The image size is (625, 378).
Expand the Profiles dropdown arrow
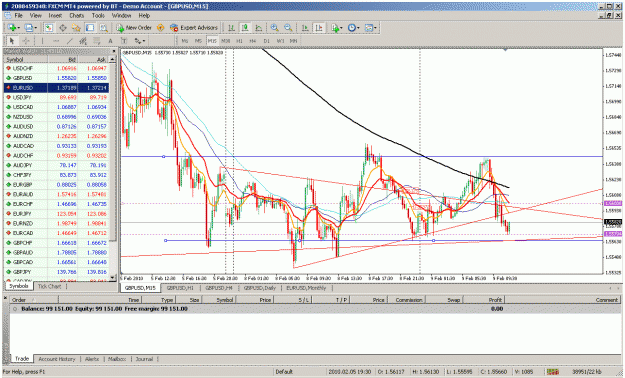coord(35,28)
